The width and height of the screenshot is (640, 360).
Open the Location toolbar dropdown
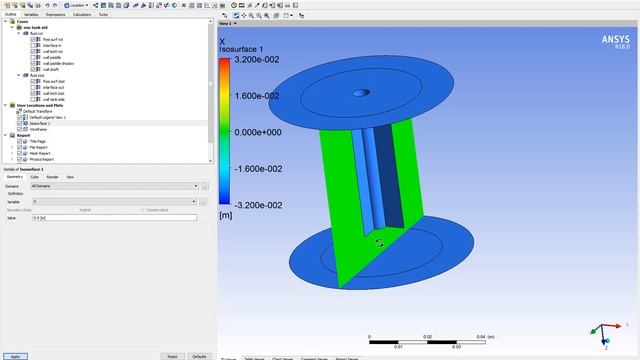pos(76,5)
